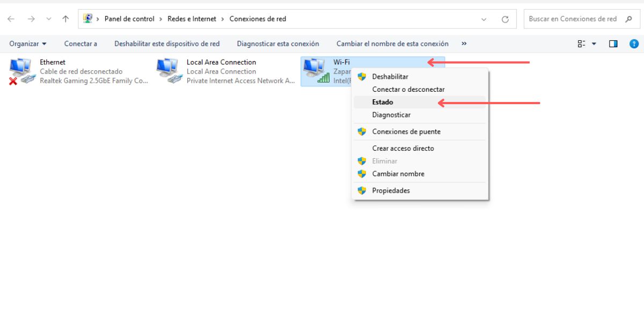Click Deshabilitar este dispositivo de red

tap(167, 44)
